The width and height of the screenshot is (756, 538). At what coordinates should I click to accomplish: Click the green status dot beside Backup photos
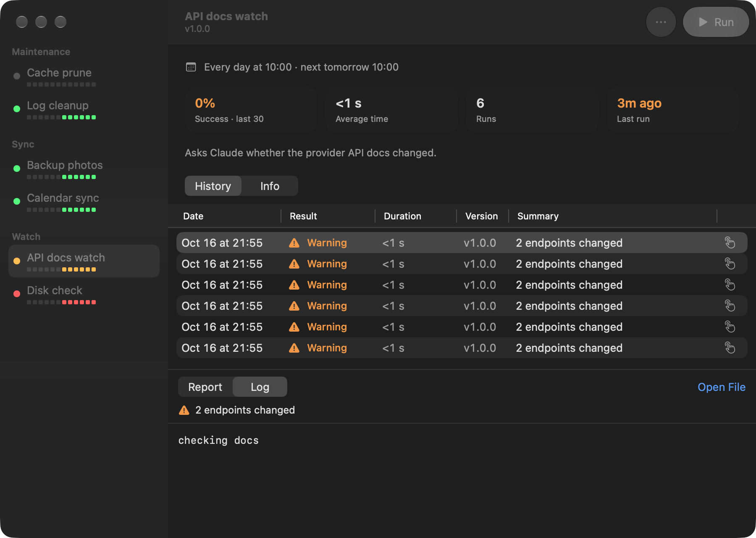[17, 169]
